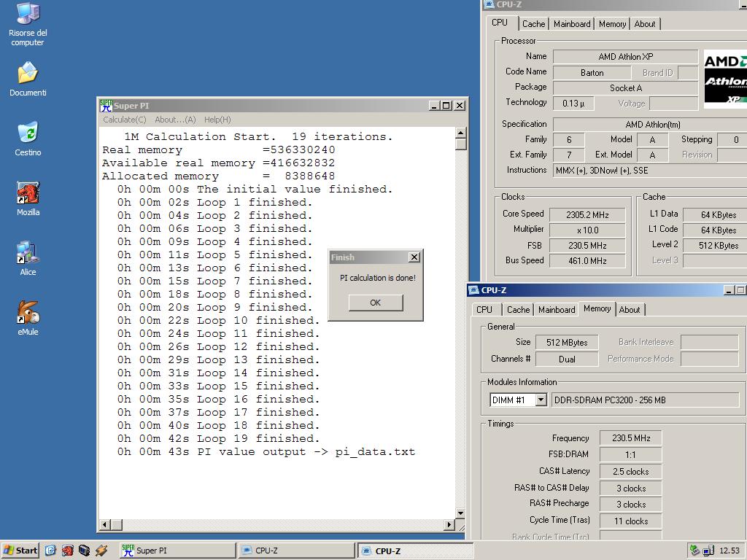This screenshot has height=560, width=747.
Task: Select the Mainboard tab in lower CPU-Z window
Action: click(x=557, y=309)
